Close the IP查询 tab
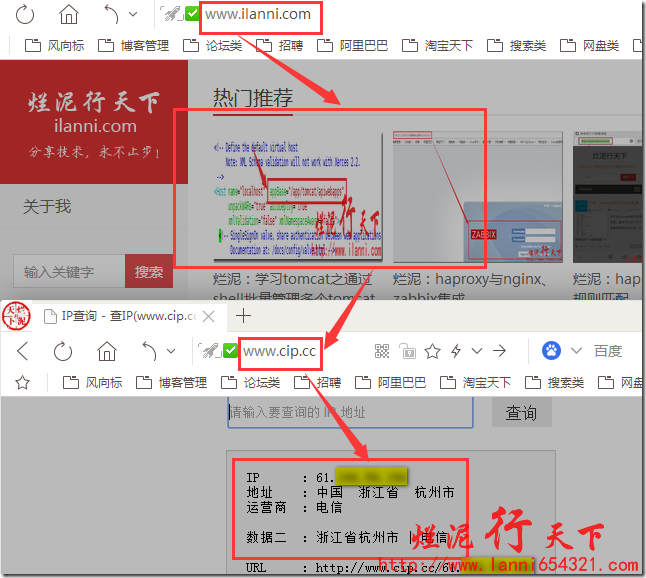Viewport: 646px width, 578px height. tap(209, 317)
